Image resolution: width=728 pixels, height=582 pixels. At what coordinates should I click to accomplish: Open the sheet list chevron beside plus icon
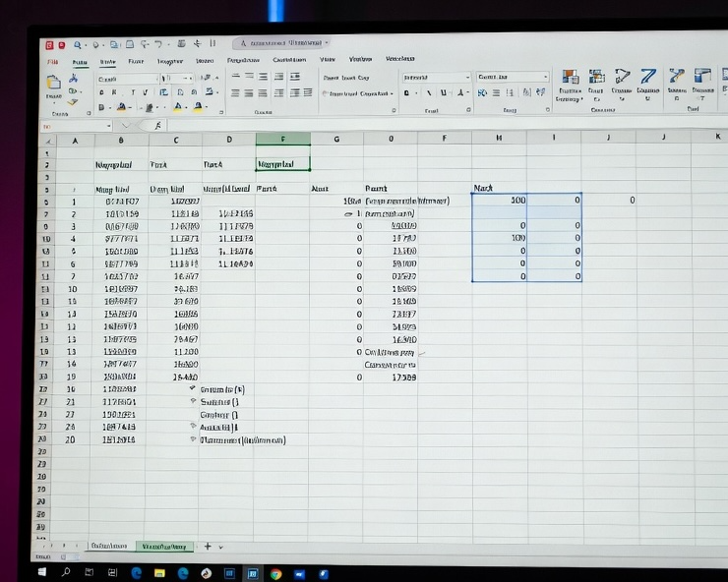(221, 547)
